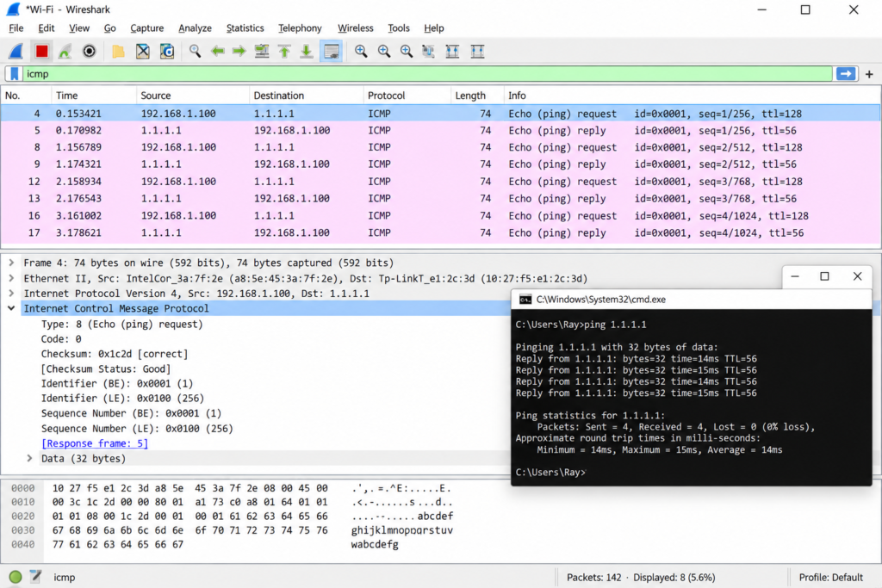Click second-to-last toolbar column icon
882x588 pixels.
click(452, 52)
